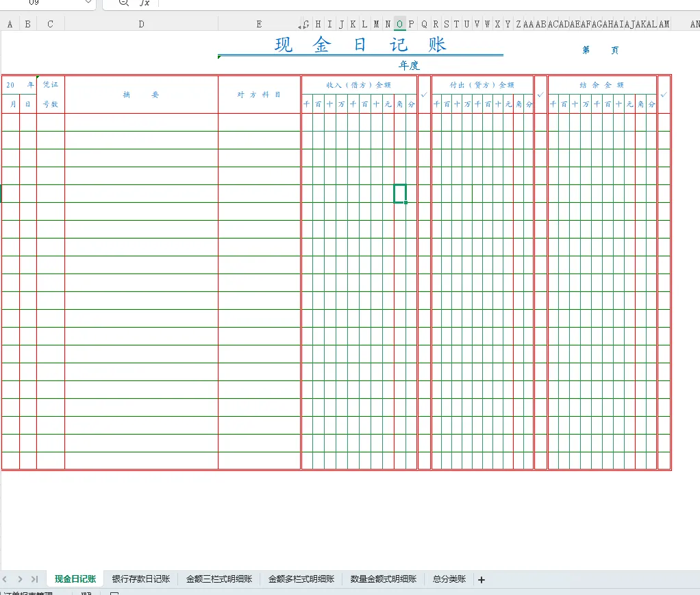Select the 数量金额式明细账 sheet tab
This screenshot has width=700, height=595.
click(x=383, y=579)
